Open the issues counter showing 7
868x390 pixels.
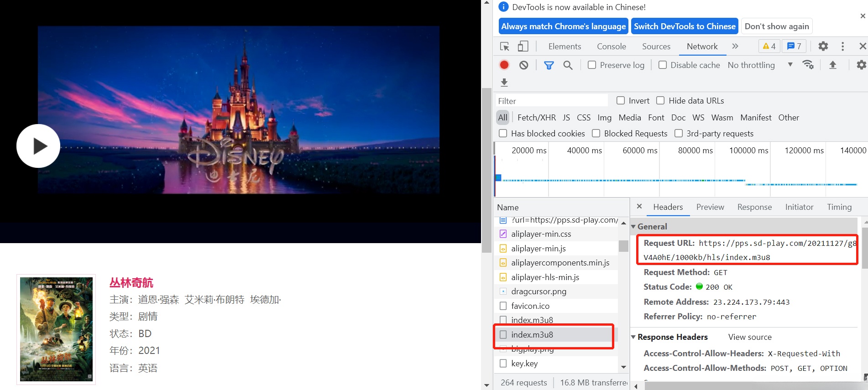pyautogui.click(x=795, y=47)
